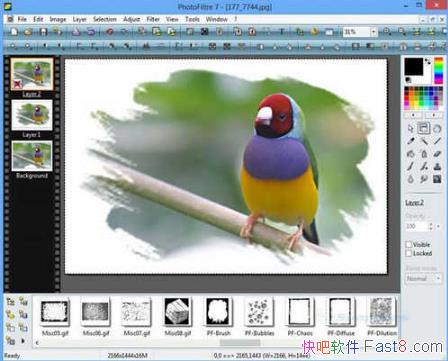
Task: Select the Brush tool
Action: pos(411,167)
